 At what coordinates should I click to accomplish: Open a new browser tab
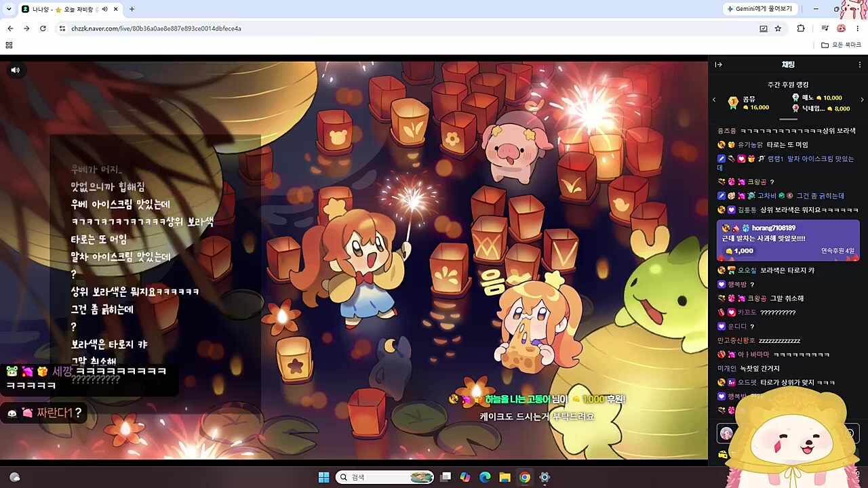(x=132, y=9)
